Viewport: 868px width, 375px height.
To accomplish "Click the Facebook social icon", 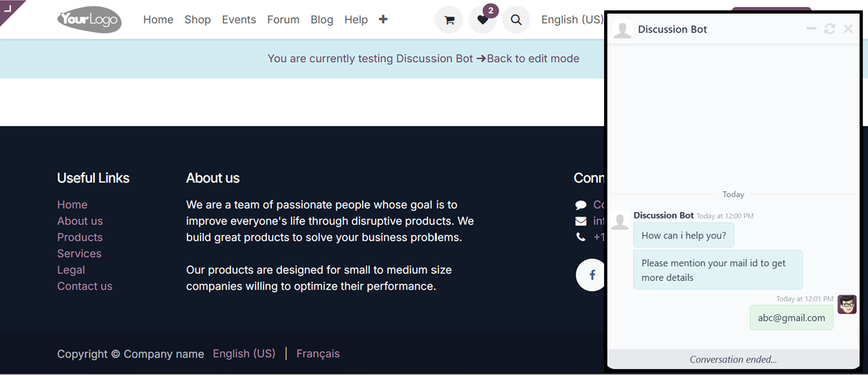I will [x=592, y=275].
